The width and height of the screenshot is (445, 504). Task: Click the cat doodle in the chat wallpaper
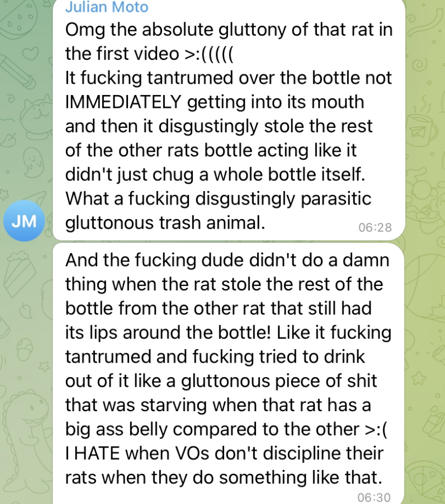click(x=36, y=113)
